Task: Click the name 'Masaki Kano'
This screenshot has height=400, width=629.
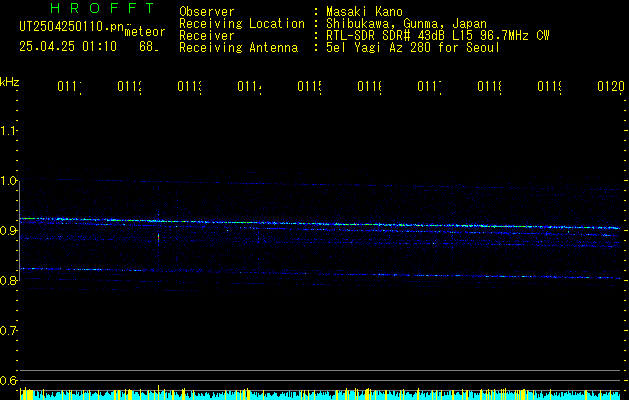Action: click(x=364, y=12)
